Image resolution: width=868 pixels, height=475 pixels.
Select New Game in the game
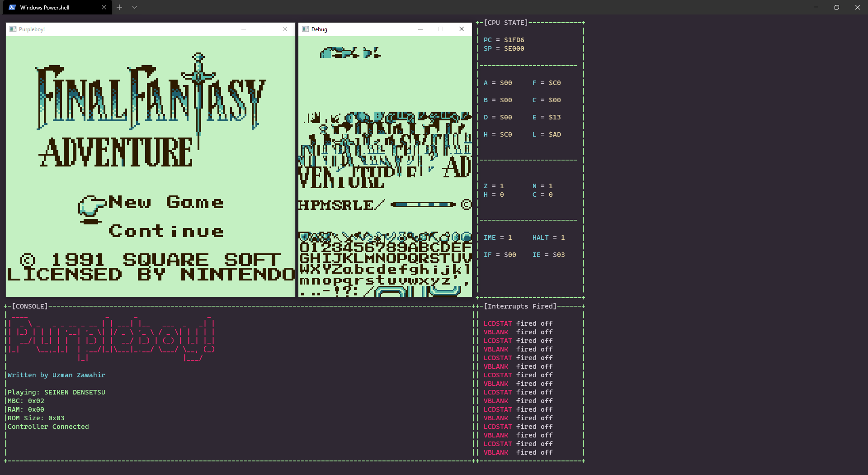pos(166,202)
